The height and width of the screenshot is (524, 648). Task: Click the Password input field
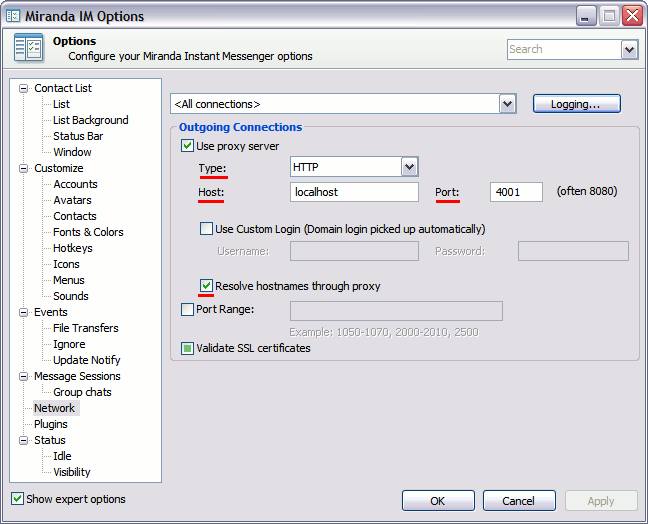pos(573,251)
